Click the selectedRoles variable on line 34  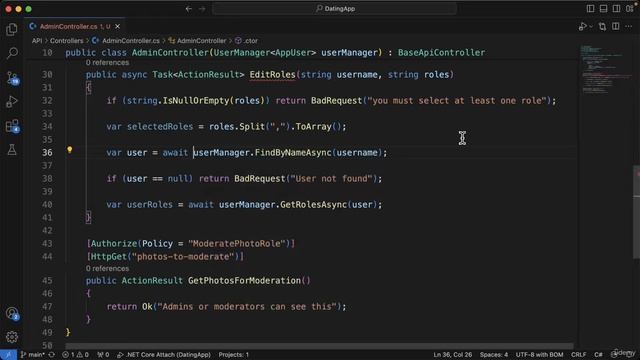(160, 127)
